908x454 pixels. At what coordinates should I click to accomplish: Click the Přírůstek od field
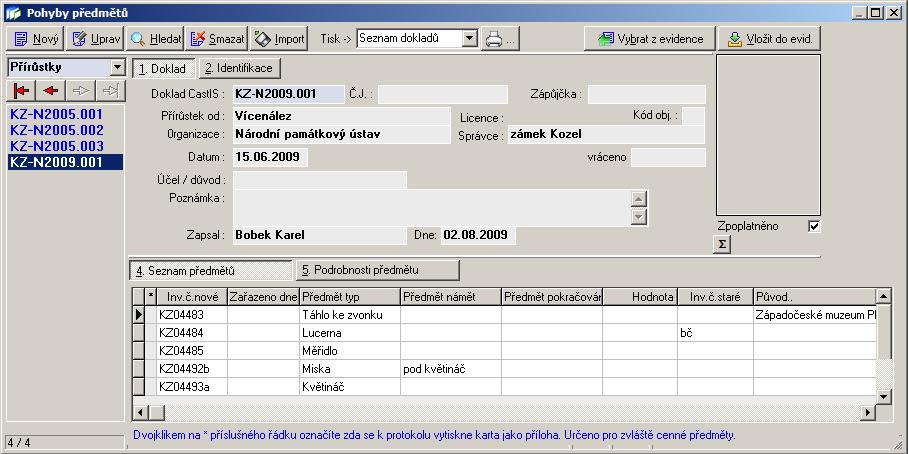[x=342, y=116]
